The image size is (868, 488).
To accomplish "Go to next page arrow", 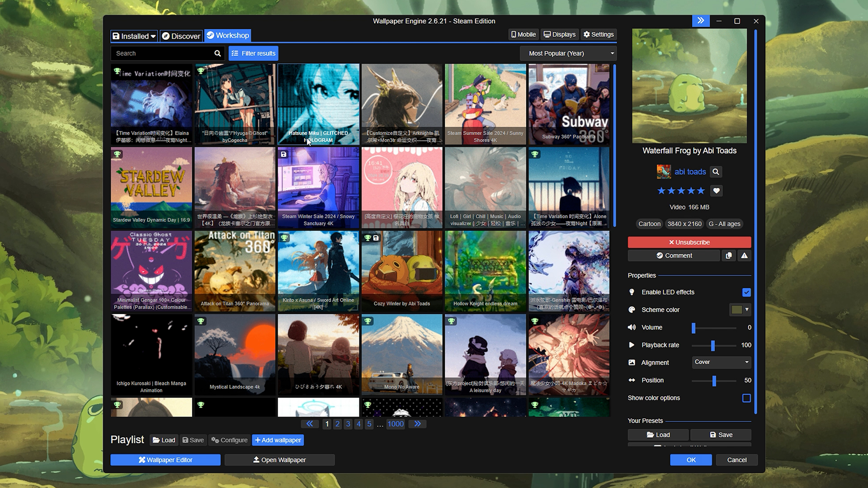I will click(x=417, y=424).
